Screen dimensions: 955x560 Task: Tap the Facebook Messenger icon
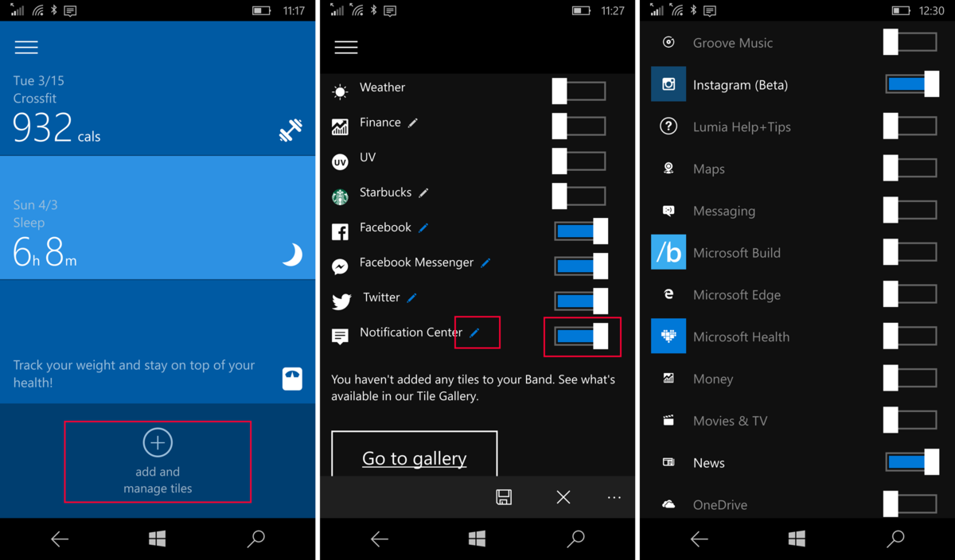[340, 266]
